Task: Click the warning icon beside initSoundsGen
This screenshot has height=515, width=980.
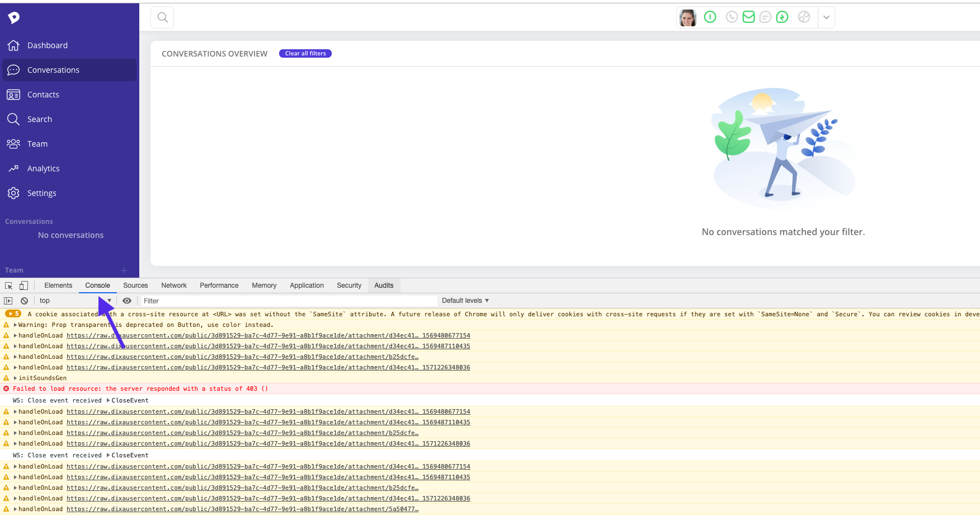Action: 6,378
